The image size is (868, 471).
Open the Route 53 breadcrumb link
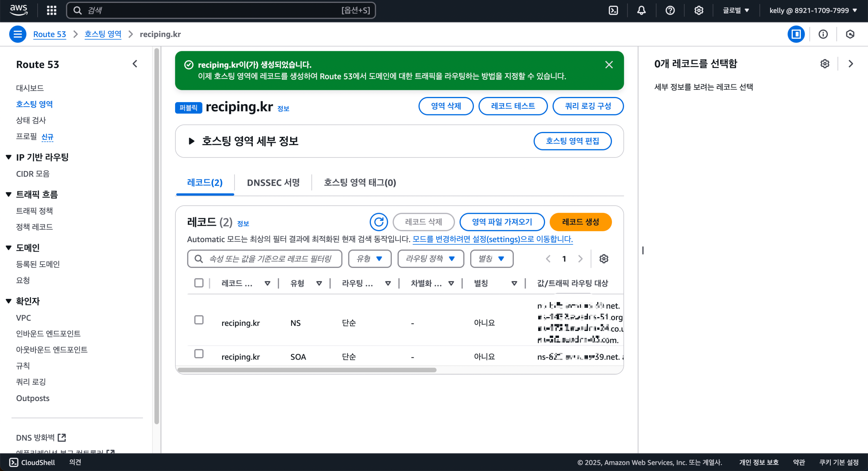point(49,34)
